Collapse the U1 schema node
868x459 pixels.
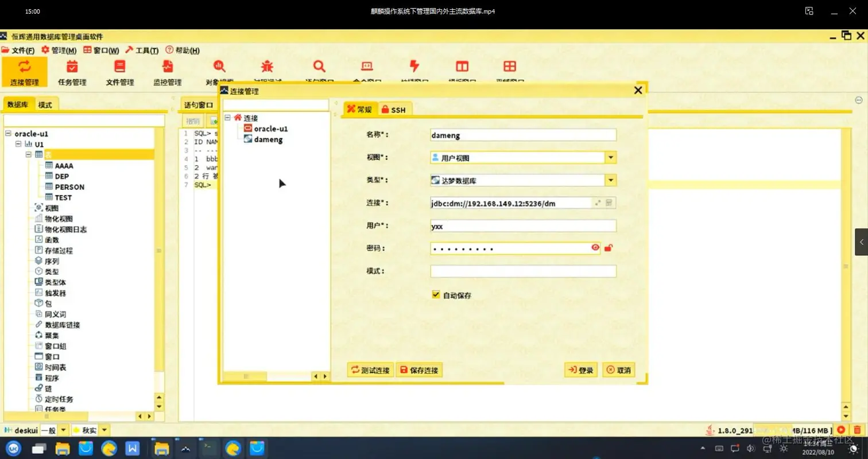pyautogui.click(x=18, y=144)
